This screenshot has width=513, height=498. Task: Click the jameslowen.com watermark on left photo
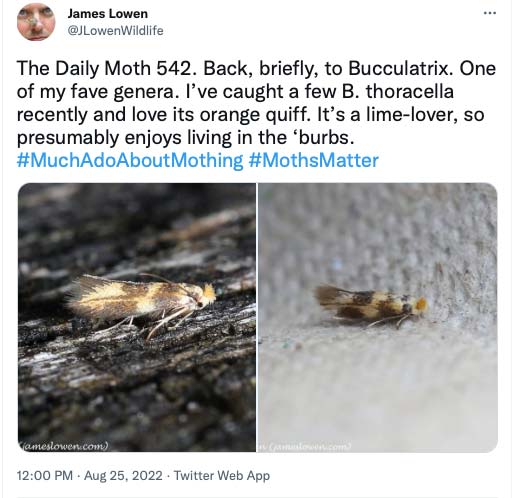pos(64,446)
